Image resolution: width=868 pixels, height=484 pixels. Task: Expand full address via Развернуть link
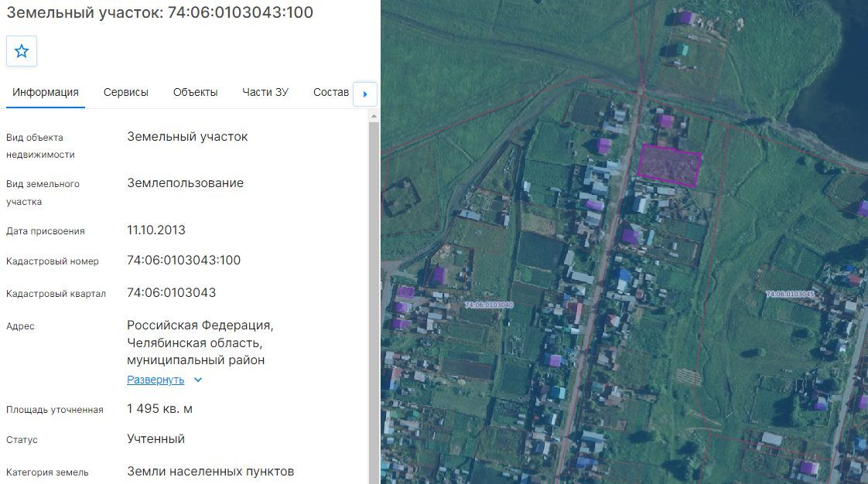[155, 380]
